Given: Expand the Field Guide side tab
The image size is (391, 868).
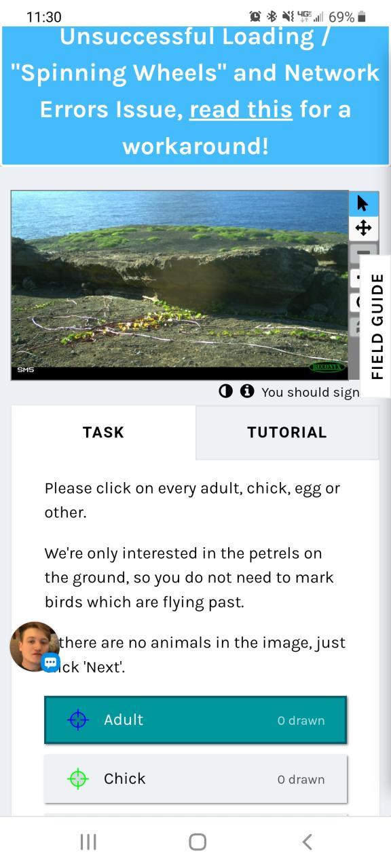Looking at the screenshot, I should coord(375,326).
